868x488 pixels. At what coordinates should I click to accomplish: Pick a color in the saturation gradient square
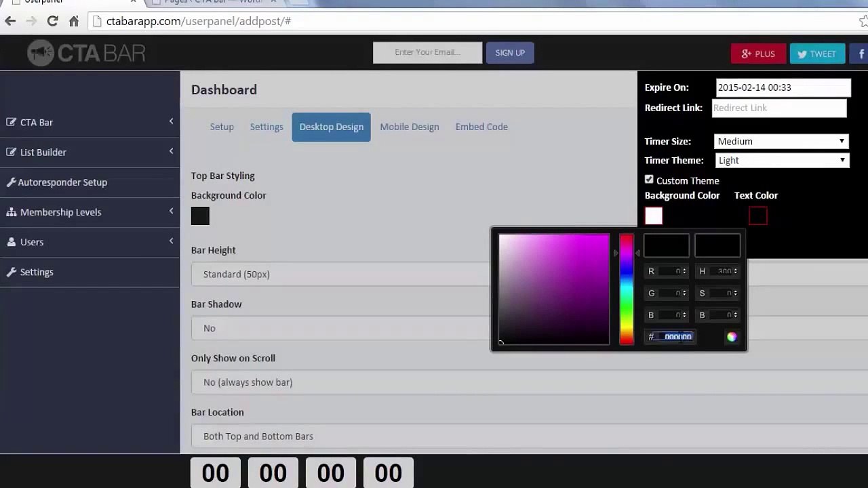click(x=554, y=289)
